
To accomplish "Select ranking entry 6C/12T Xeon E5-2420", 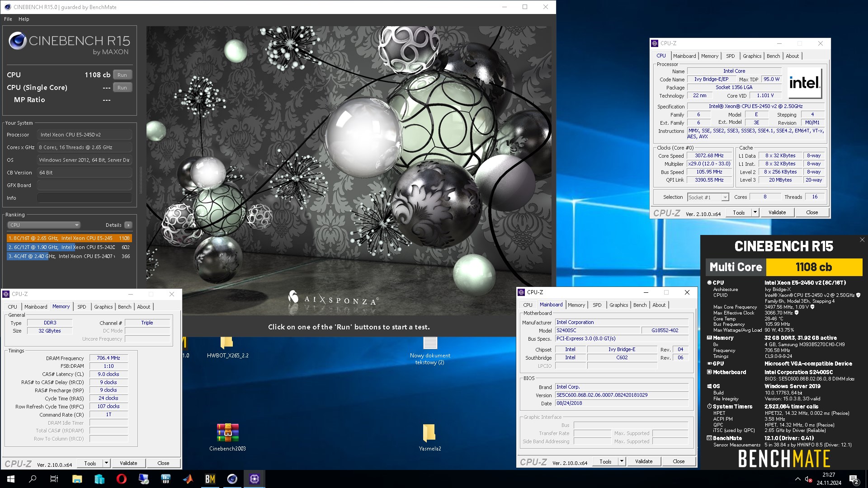I will click(69, 247).
